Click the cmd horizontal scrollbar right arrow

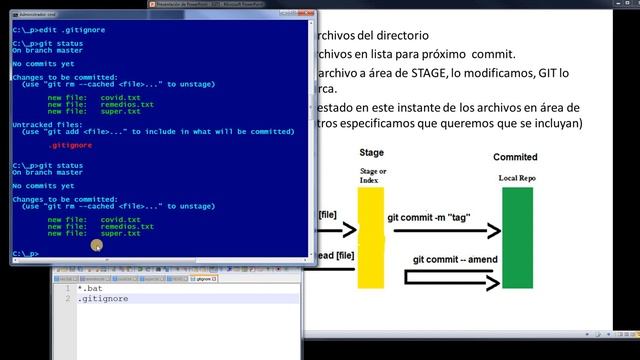[x=305, y=260]
